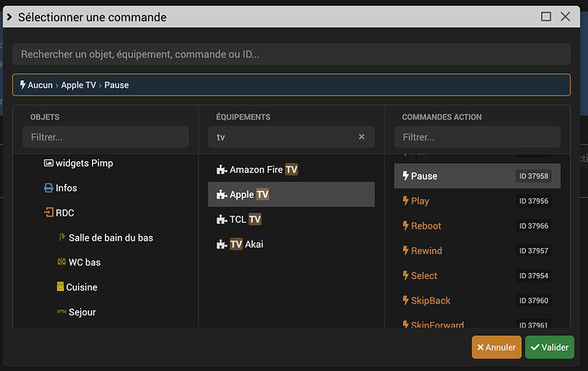Click the TCL TV plugin icon

click(222, 219)
